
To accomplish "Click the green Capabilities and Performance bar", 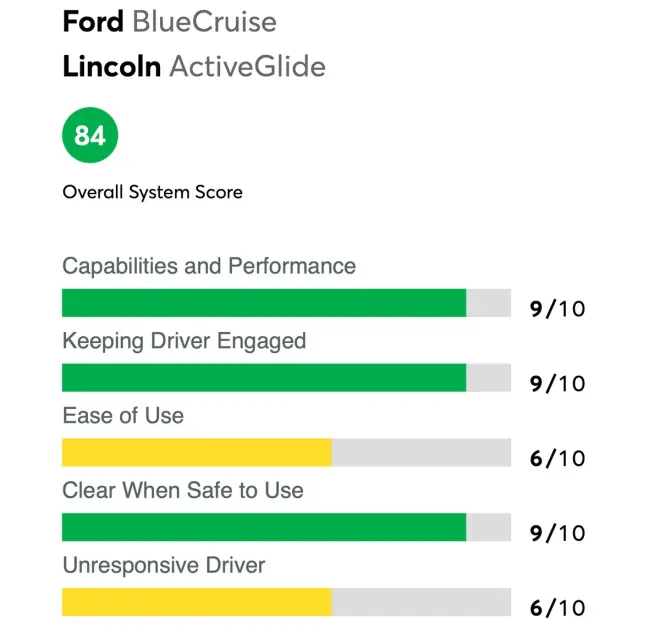I will [264, 303].
